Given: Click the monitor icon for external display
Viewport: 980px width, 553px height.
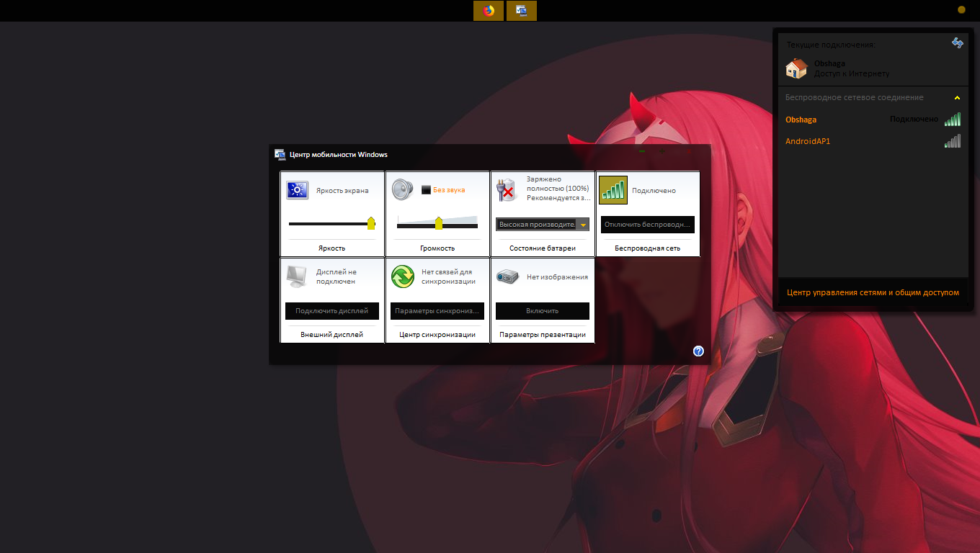Looking at the screenshot, I should pos(297,276).
